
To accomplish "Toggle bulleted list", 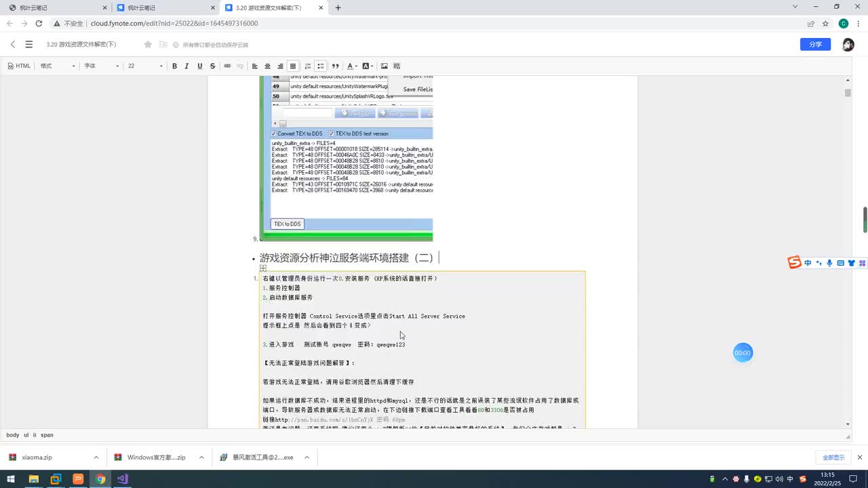I will pos(321,66).
